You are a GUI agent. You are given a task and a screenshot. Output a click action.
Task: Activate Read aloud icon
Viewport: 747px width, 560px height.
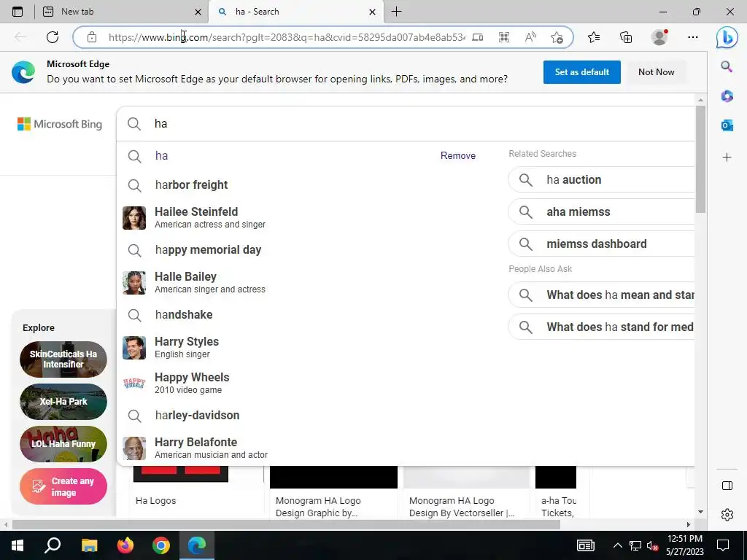pos(530,37)
